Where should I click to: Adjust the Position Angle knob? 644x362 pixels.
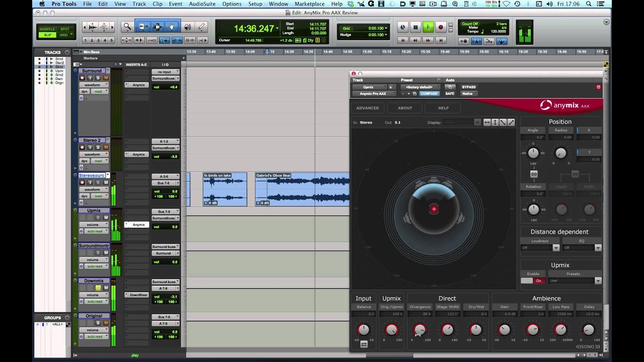coord(533,153)
